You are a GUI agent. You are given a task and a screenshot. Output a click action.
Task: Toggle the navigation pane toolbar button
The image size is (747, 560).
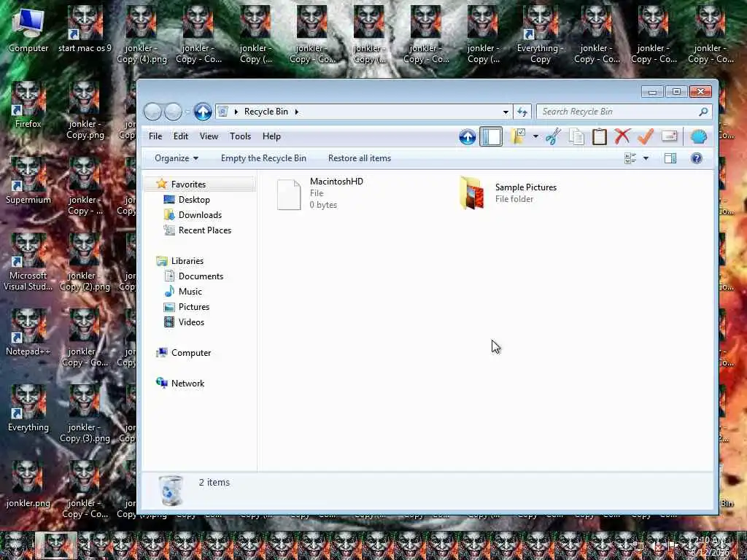(x=491, y=137)
